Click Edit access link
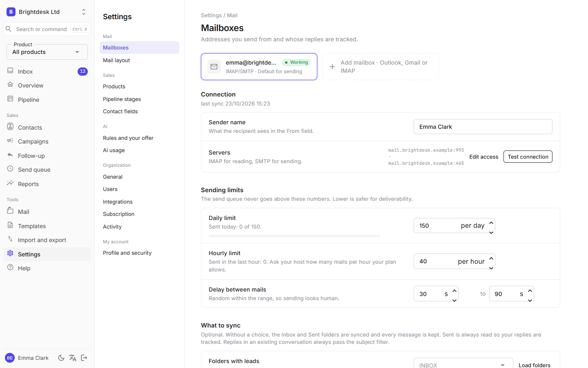The image size is (588, 368). coord(483,157)
